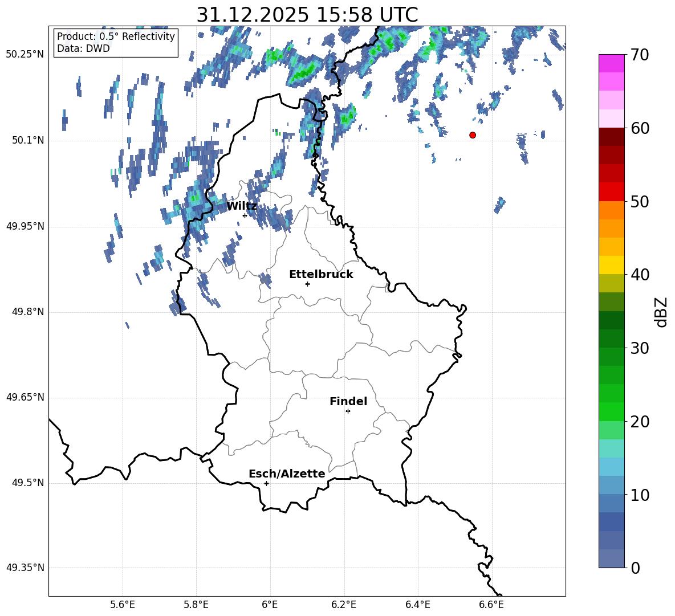This screenshot has height=616, width=675.
Task: Click the Ettelbruck station cross marker
Action: tap(307, 284)
